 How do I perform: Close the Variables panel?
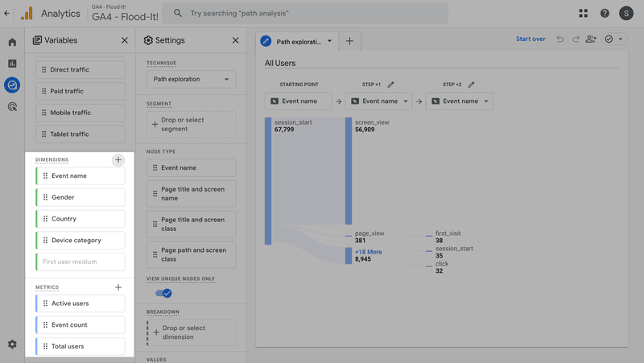click(x=124, y=40)
